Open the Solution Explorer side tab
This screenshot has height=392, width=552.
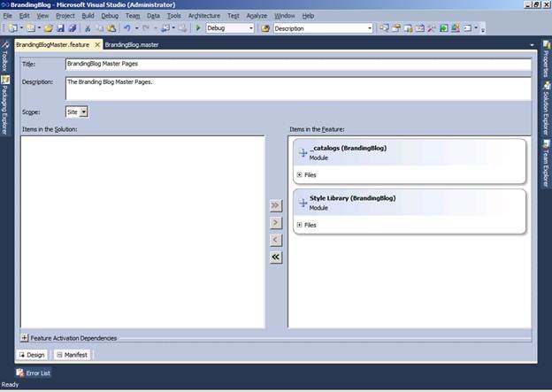(x=546, y=108)
